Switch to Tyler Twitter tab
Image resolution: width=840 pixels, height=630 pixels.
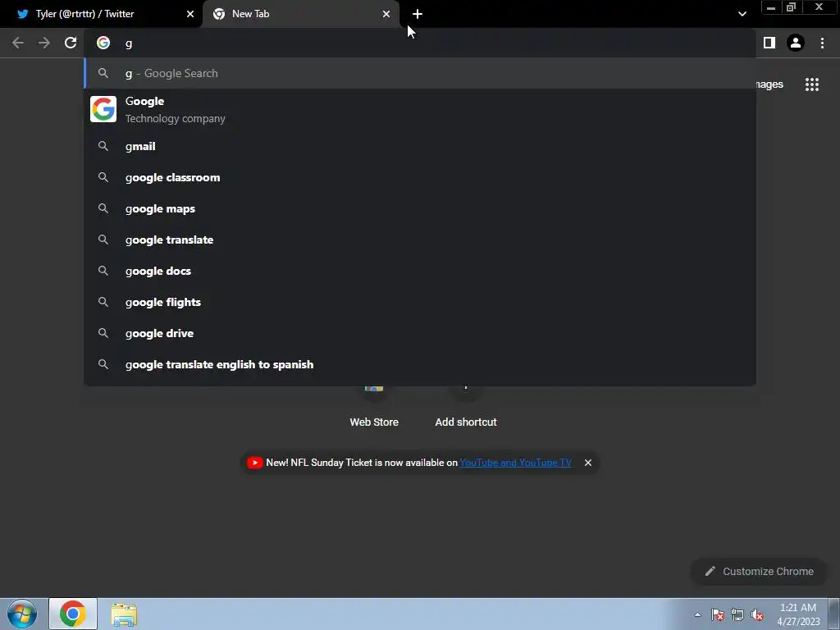coord(101,14)
